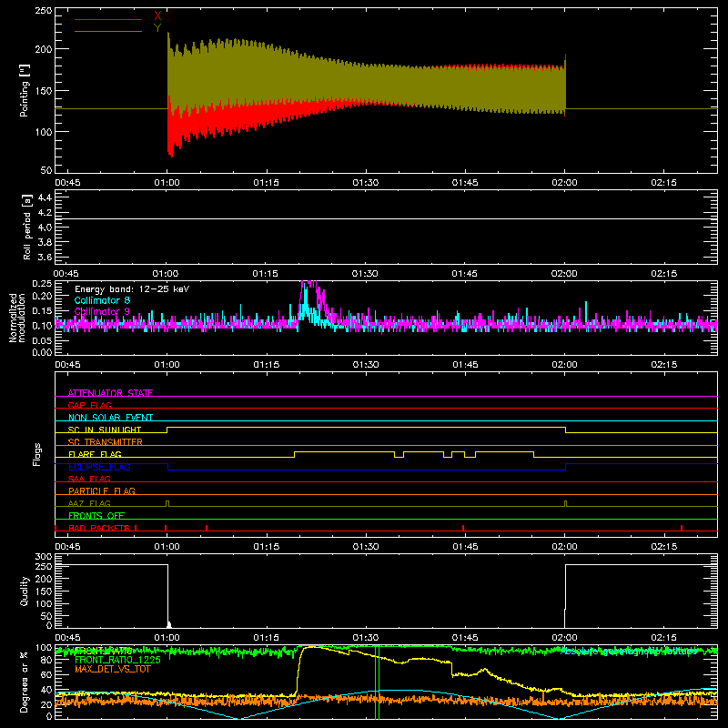Click the 02:00 label under Roll period plot
The height and width of the screenshot is (728, 728).
(564, 274)
